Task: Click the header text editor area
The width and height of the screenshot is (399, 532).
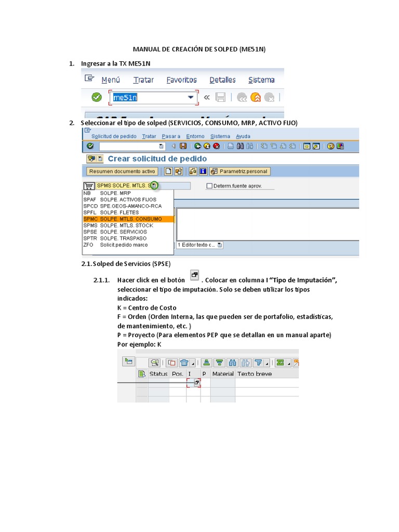Action: (x=268, y=224)
